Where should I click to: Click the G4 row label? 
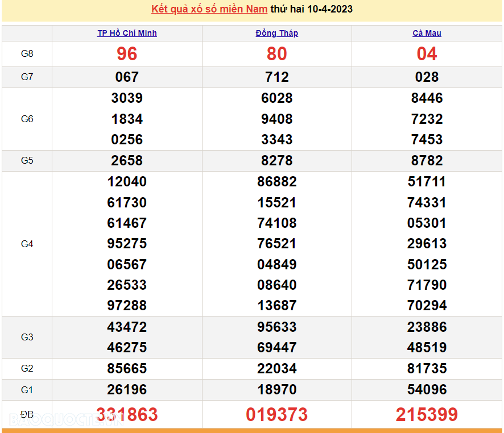pyautogui.click(x=27, y=244)
